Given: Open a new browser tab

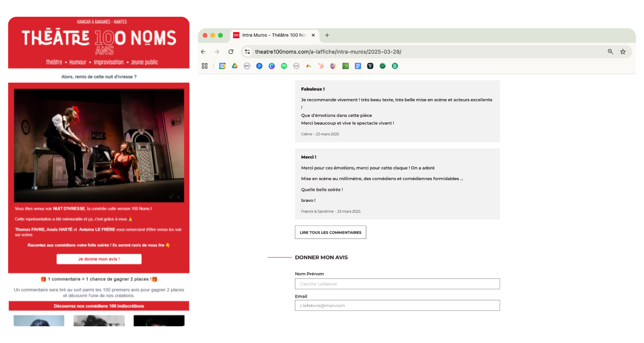Looking at the screenshot, I should [327, 35].
